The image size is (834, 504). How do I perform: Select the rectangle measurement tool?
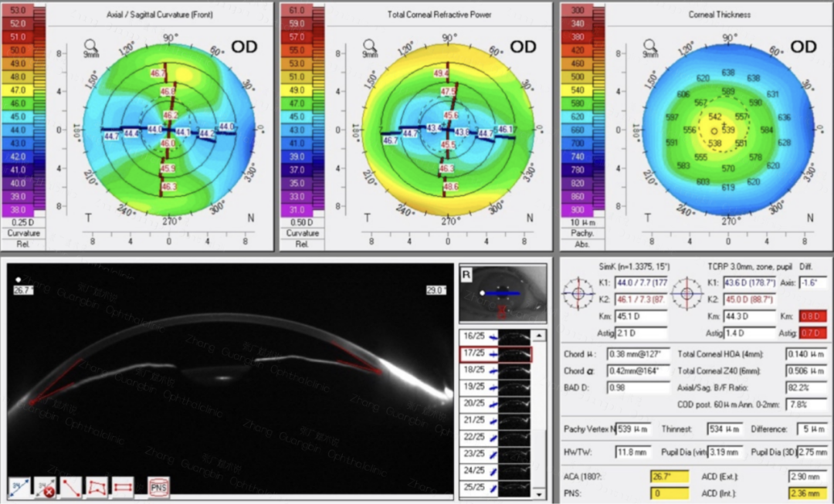[x=123, y=486]
